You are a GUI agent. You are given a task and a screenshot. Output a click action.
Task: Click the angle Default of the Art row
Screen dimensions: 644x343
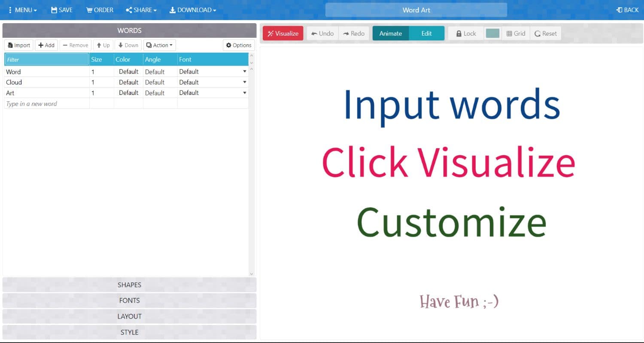(x=160, y=93)
